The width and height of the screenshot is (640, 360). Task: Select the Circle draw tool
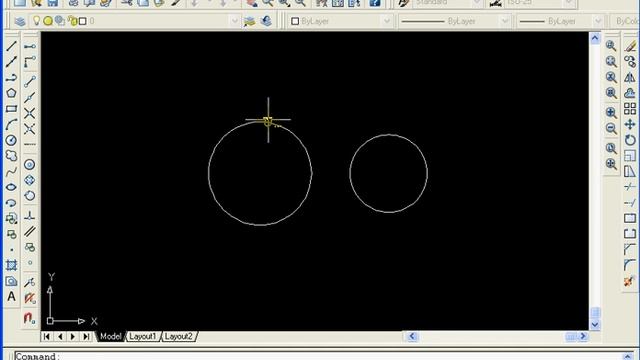11,140
